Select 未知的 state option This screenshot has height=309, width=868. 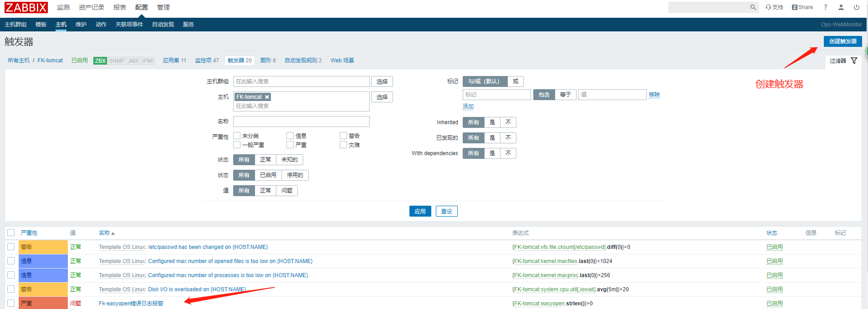(290, 160)
